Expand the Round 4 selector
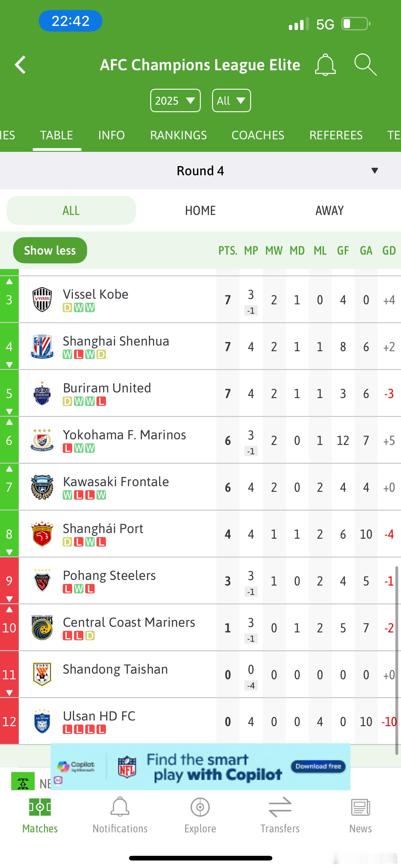This screenshot has height=868, width=401. tap(200, 171)
